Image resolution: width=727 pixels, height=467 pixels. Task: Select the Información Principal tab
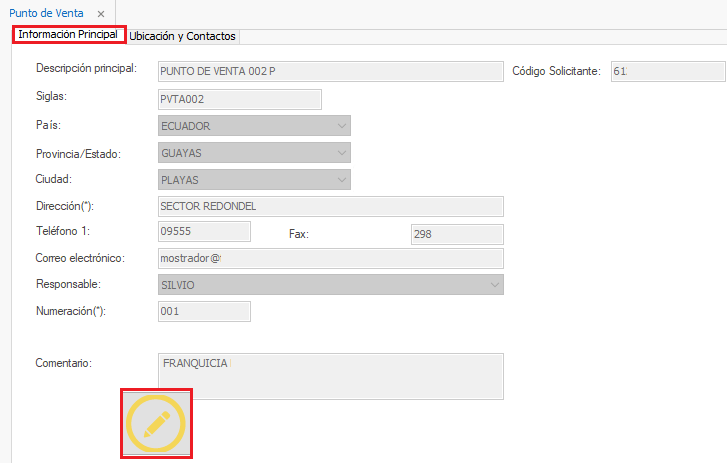(68, 35)
